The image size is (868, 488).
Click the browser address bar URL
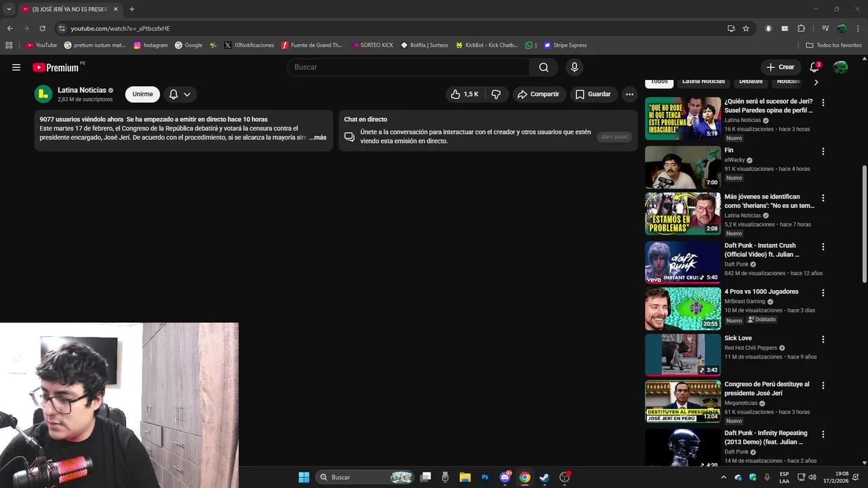coord(120,28)
